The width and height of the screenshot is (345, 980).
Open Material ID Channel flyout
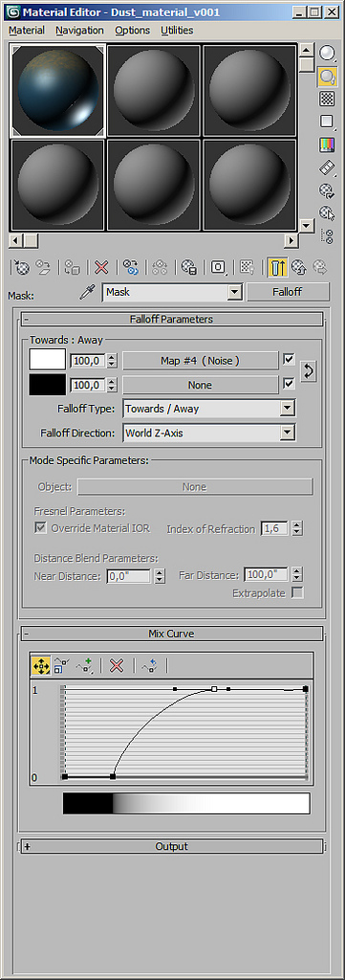coord(218,268)
